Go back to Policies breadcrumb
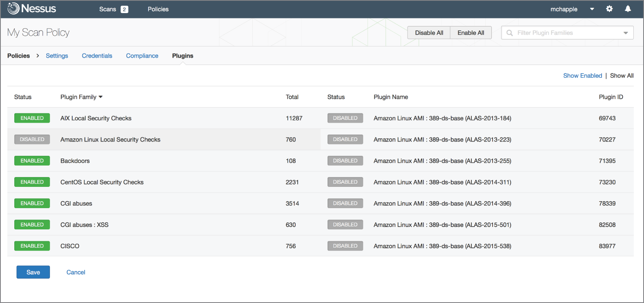Screen dimensions: 644x303 coord(18,56)
